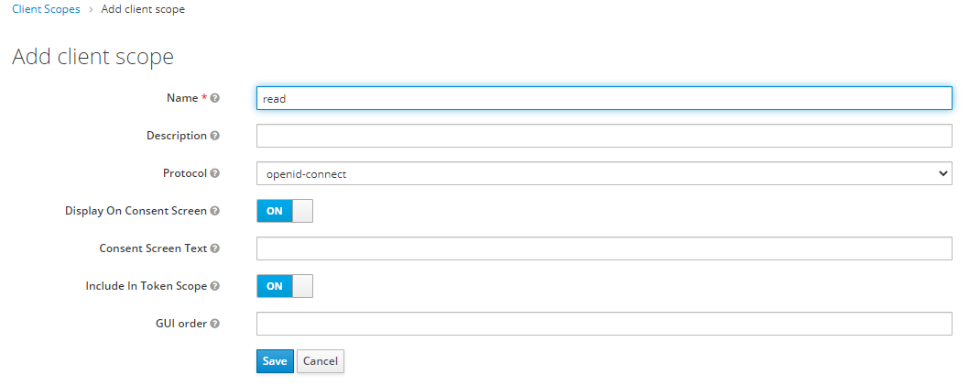Click into the Consent Screen Text field
This screenshot has height=386, width=980.
click(x=604, y=248)
